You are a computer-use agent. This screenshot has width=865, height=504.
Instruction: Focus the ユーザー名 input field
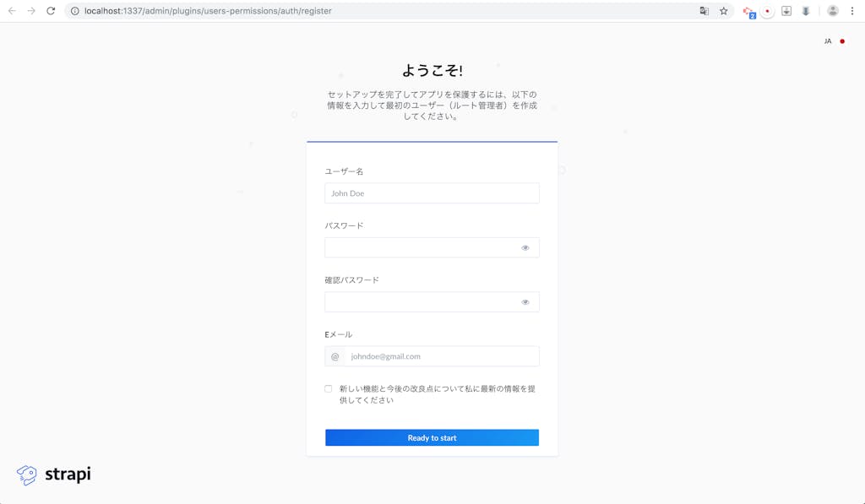tap(432, 193)
